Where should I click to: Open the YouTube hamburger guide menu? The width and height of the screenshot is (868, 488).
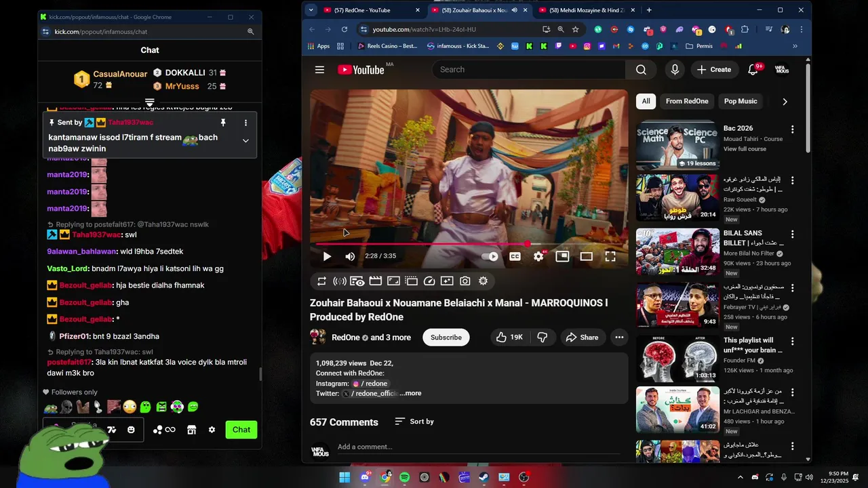(319, 70)
